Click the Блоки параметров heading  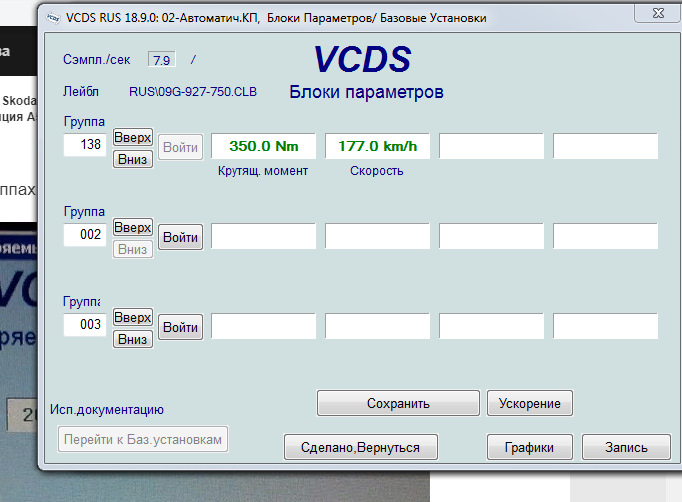pos(366,92)
